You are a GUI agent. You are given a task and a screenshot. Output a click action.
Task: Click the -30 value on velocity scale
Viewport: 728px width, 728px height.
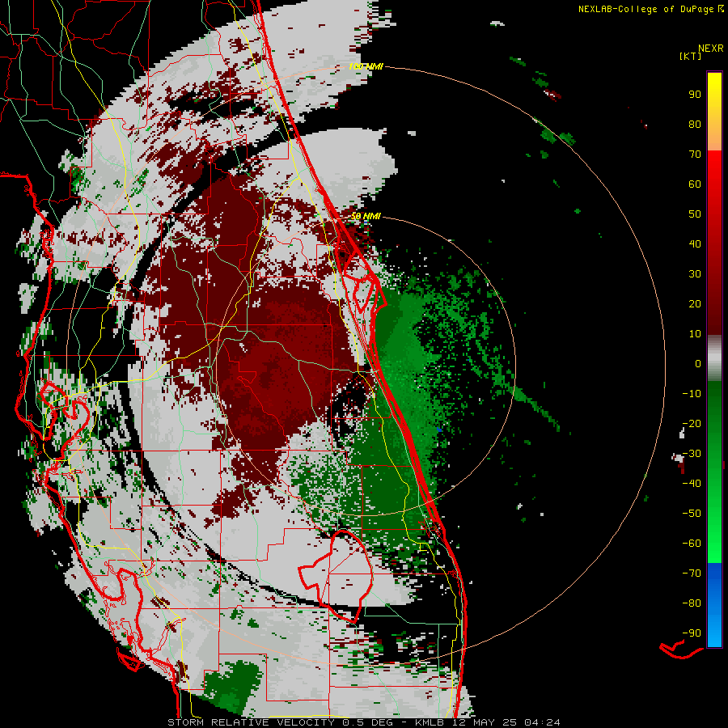pos(692,454)
